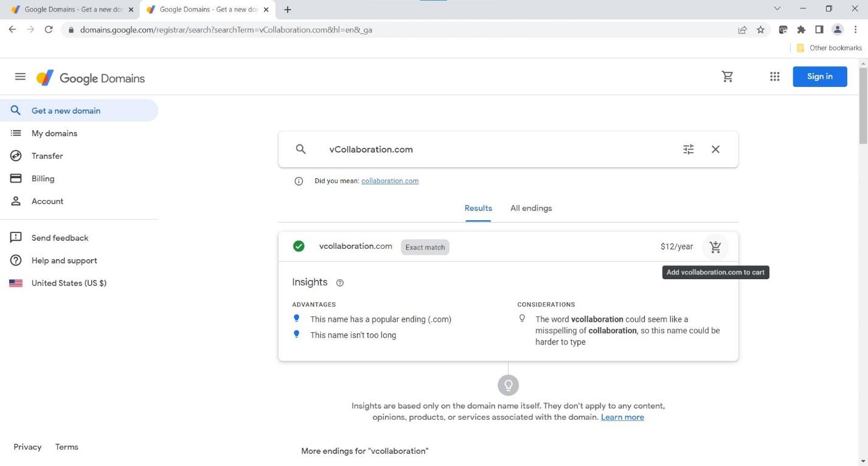The width and height of the screenshot is (868, 466).
Task: Open the hamburger main menu
Action: (20, 77)
